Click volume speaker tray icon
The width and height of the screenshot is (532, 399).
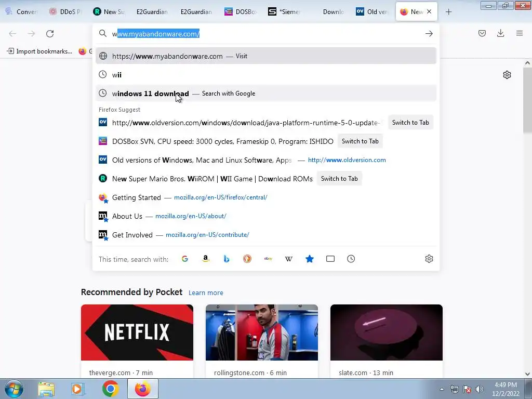click(x=479, y=389)
